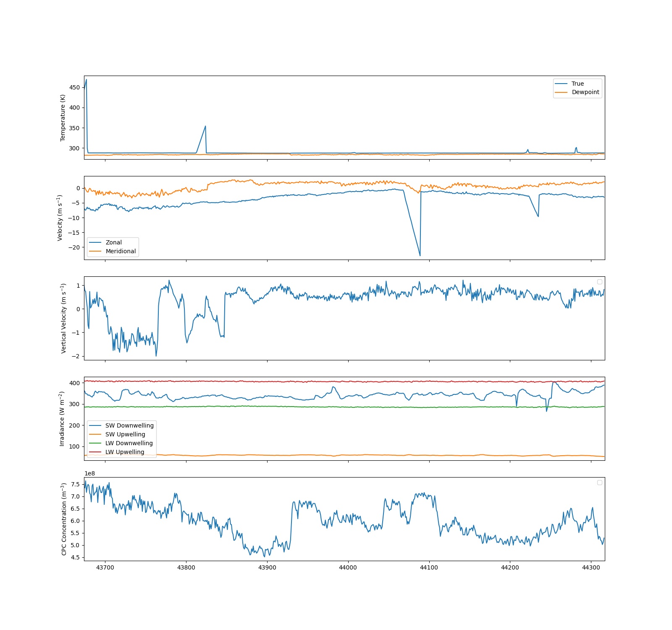
Task: Click the 'Vertical Velocity' axis label
Action: pos(63,318)
